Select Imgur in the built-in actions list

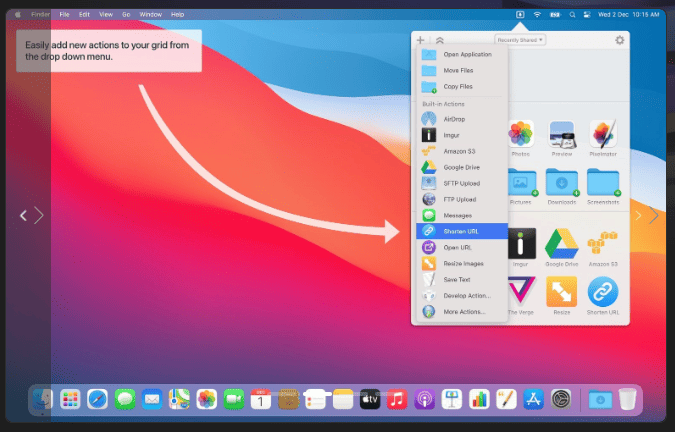[x=462, y=135]
